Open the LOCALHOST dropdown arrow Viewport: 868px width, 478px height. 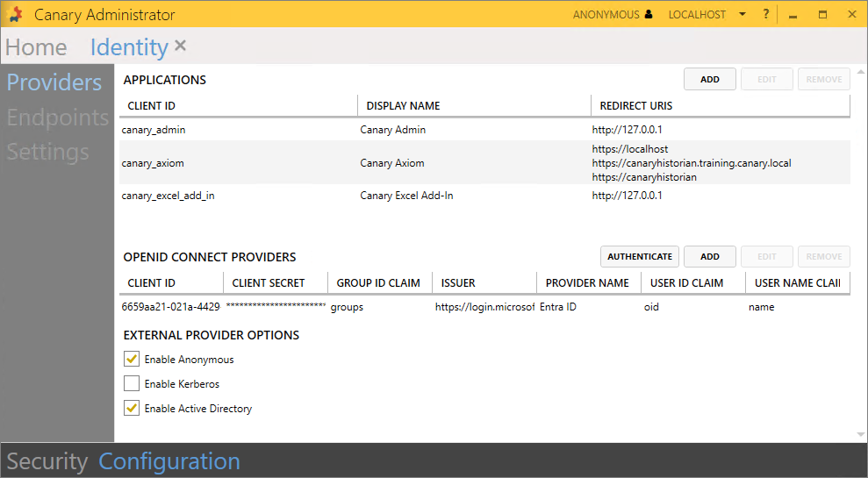point(742,15)
